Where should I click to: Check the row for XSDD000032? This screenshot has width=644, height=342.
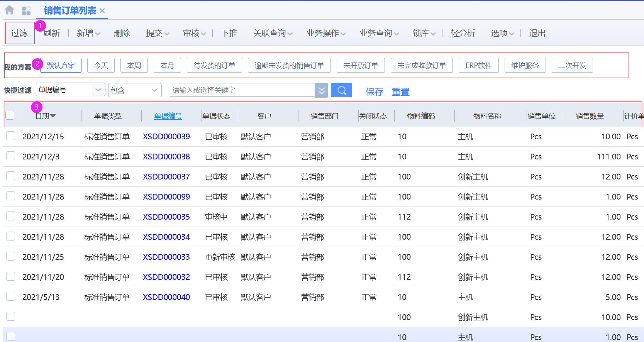(11, 276)
